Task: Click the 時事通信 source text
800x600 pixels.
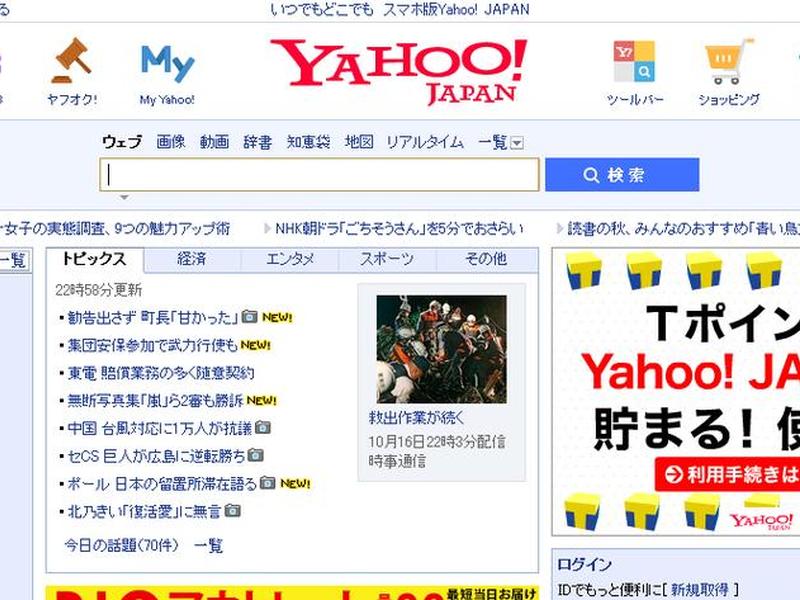Action: pos(397,461)
